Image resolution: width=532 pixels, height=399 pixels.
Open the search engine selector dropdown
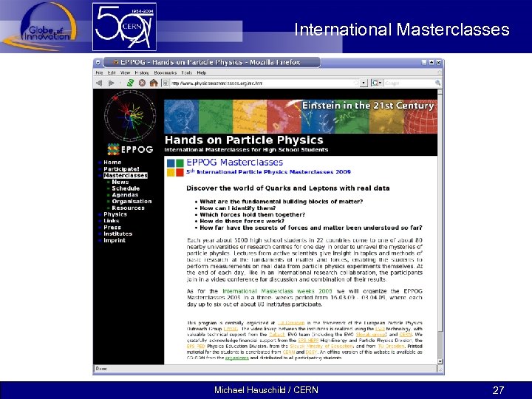click(x=377, y=83)
